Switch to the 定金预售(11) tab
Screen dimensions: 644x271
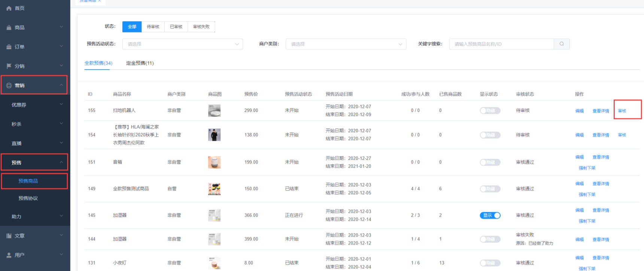[140, 63]
